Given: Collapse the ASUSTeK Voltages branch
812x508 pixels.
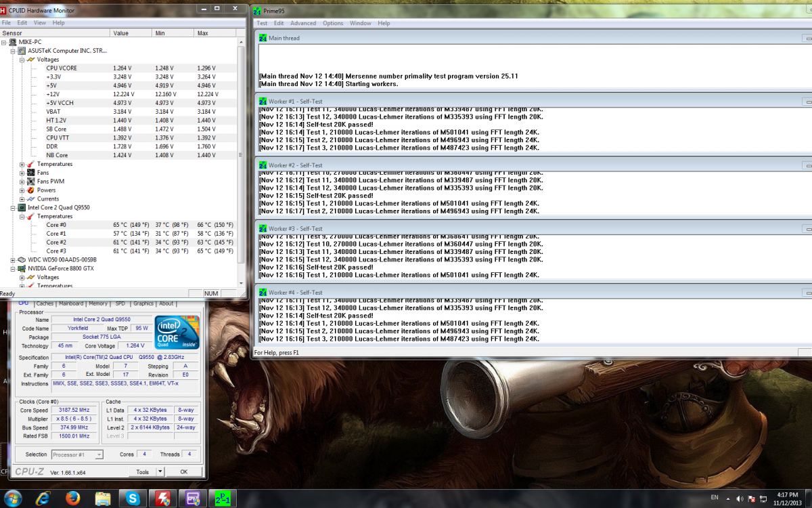Looking at the screenshot, I should (x=22, y=60).
